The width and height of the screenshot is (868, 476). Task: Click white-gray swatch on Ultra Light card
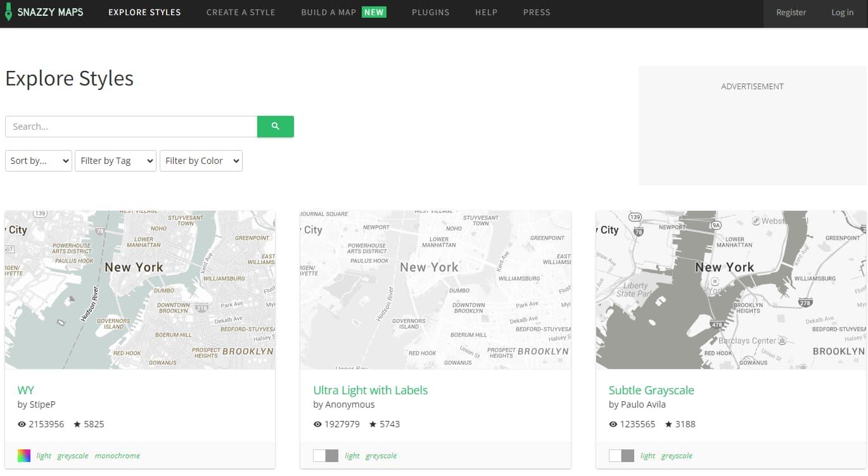(x=326, y=456)
